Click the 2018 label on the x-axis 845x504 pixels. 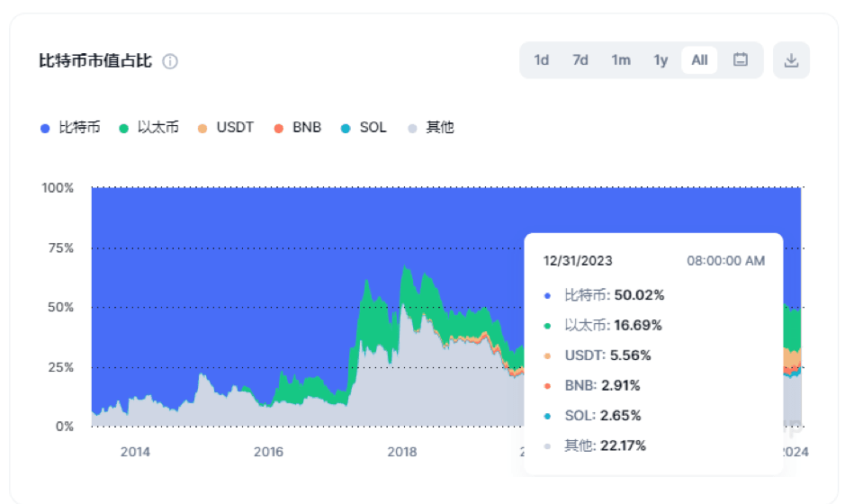tap(401, 452)
